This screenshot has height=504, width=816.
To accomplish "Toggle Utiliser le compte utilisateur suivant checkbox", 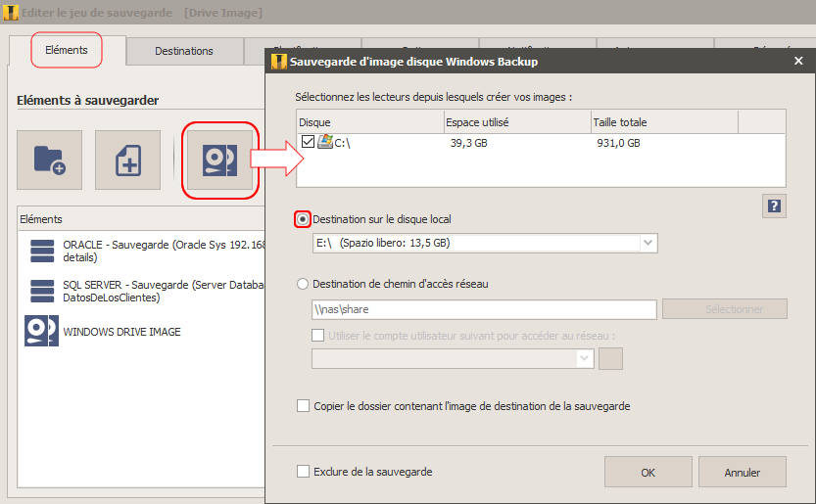I will coord(318,336).
